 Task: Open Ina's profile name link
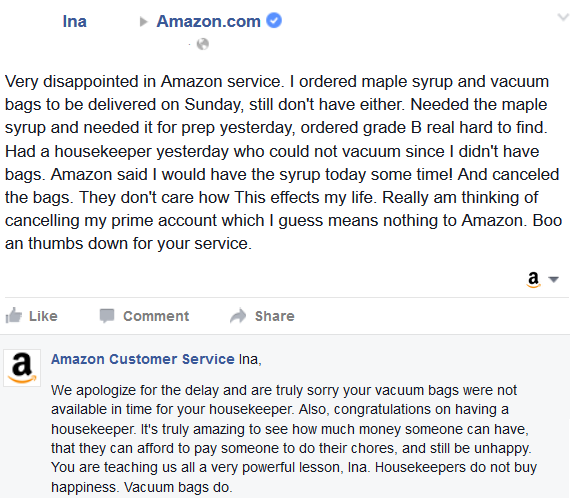[75, 21]
